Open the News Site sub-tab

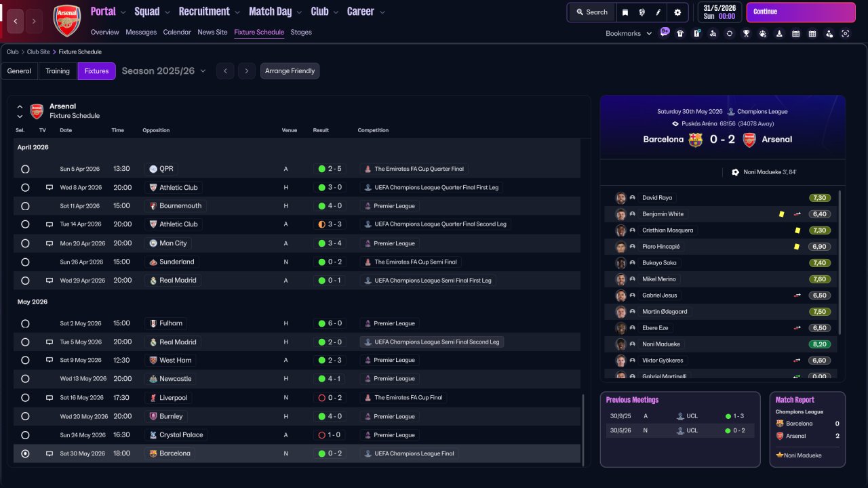click(212, 33)
